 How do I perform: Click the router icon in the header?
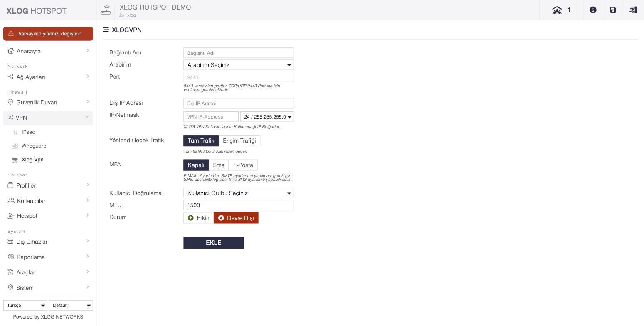(106, 10)
